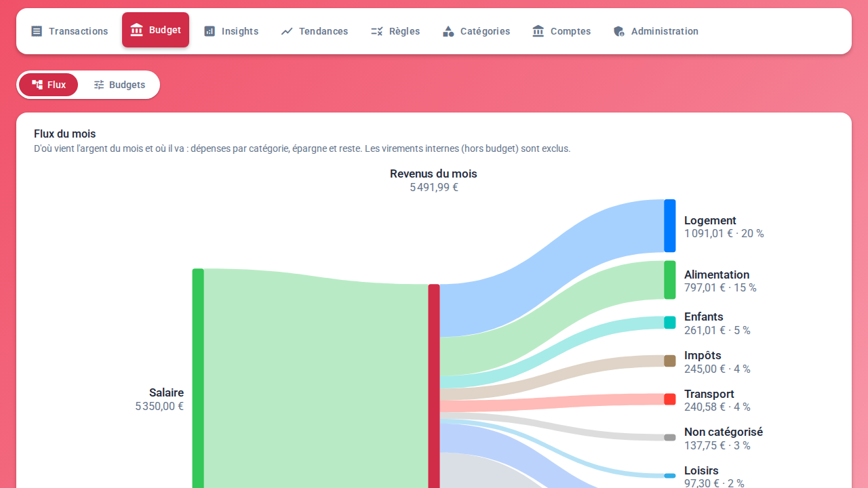Open the Budget tab
The height and width of the screenshot is (488, 868).
pos(155,30)
